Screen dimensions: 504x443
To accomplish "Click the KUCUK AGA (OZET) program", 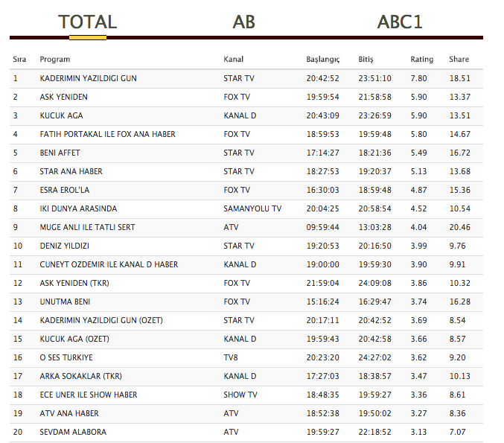I will click(x=74, y=340).
